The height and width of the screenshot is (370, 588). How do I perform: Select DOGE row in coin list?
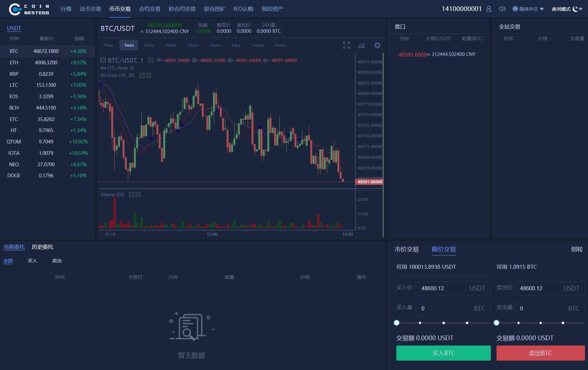click(48, 176)
